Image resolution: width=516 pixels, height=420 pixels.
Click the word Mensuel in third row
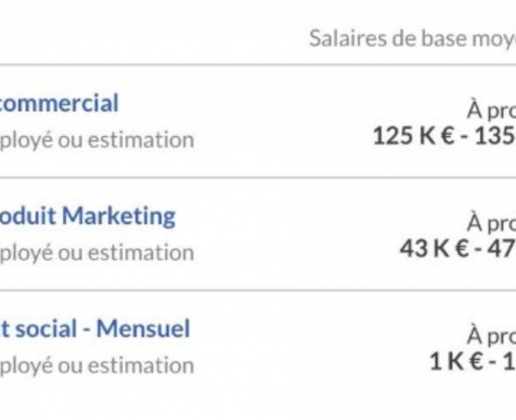pyautogui.click(x=143, y=329)
